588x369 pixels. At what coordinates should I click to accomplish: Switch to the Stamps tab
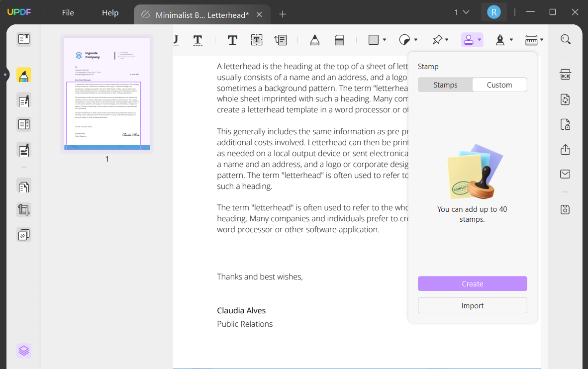(445, 85)
